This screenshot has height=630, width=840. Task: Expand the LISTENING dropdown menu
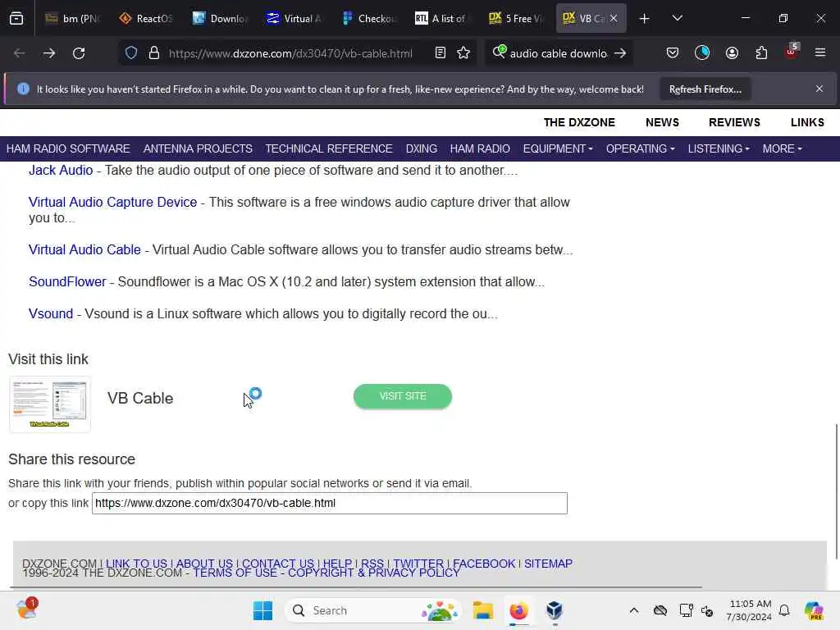pos(719,149)
